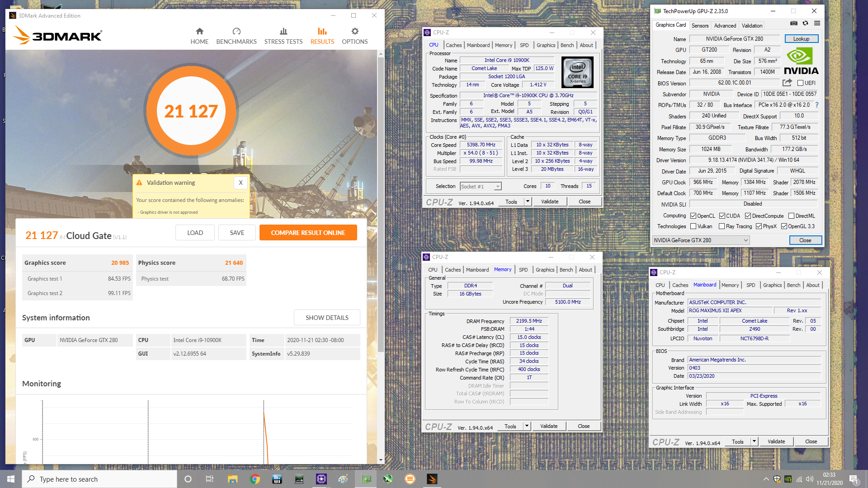Image resolution: width=868 pixels, height=488 pixels.
Task: Open SPD tab in CPU-Z Memory window
Action: click(x=523, y=270)
